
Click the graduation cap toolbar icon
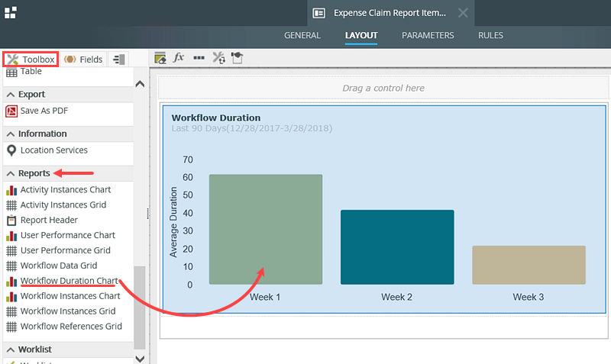(238, 58)
